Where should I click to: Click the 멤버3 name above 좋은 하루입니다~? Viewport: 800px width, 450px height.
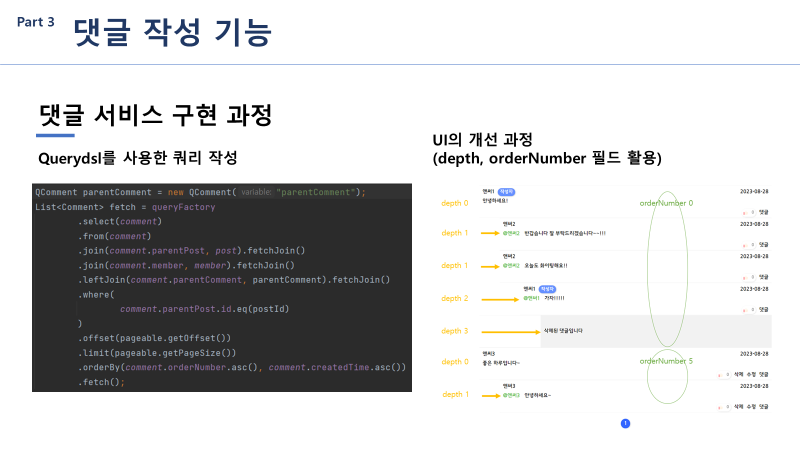(x=489, y=354)
